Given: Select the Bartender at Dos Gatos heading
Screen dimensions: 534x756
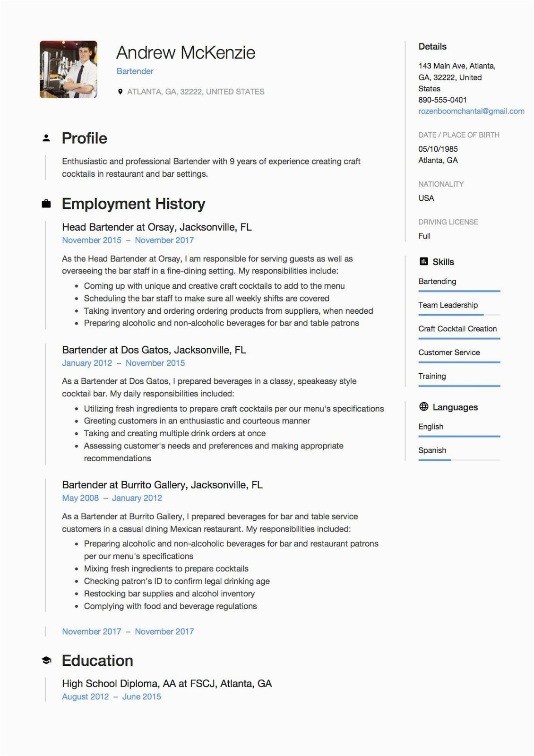Looking at the screenshot, I should coord(154,350).
